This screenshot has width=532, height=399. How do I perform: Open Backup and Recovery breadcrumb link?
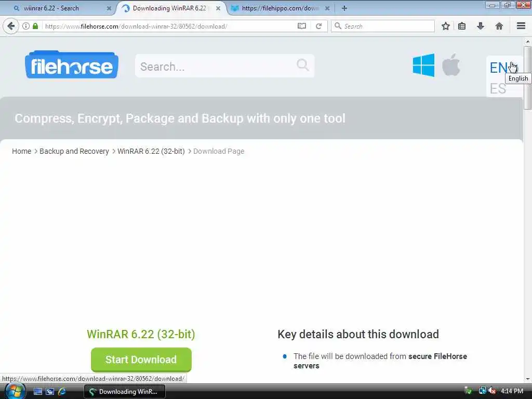(x=74, y=151)
